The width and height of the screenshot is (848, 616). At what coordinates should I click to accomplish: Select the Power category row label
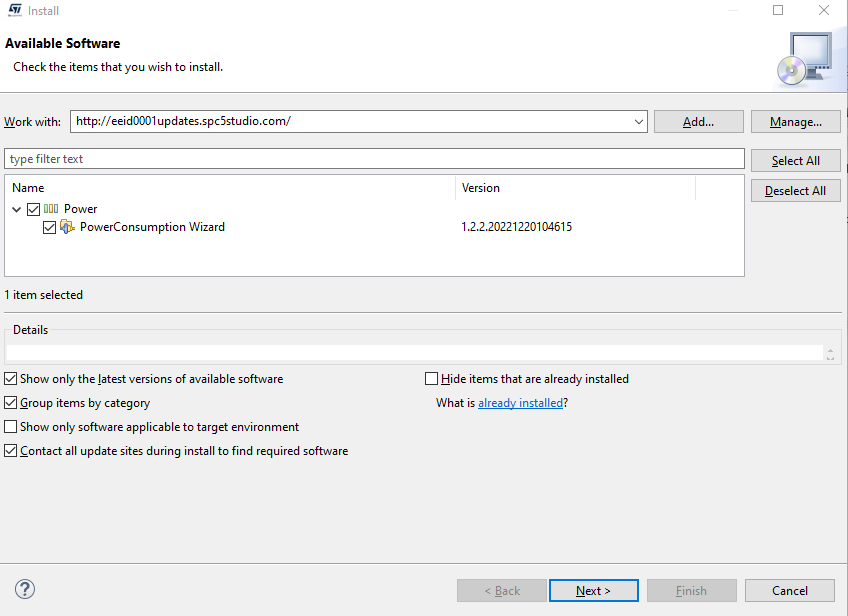81,209
